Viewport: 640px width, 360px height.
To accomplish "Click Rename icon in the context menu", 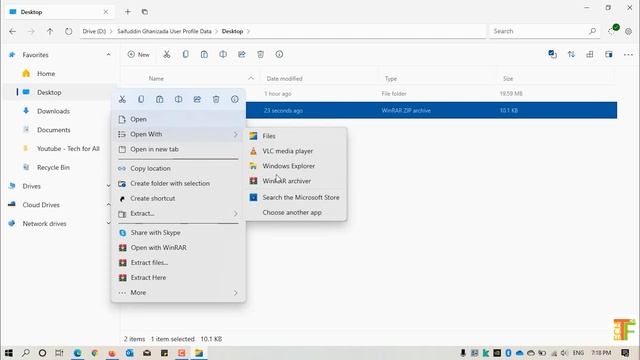I will 178,99.
